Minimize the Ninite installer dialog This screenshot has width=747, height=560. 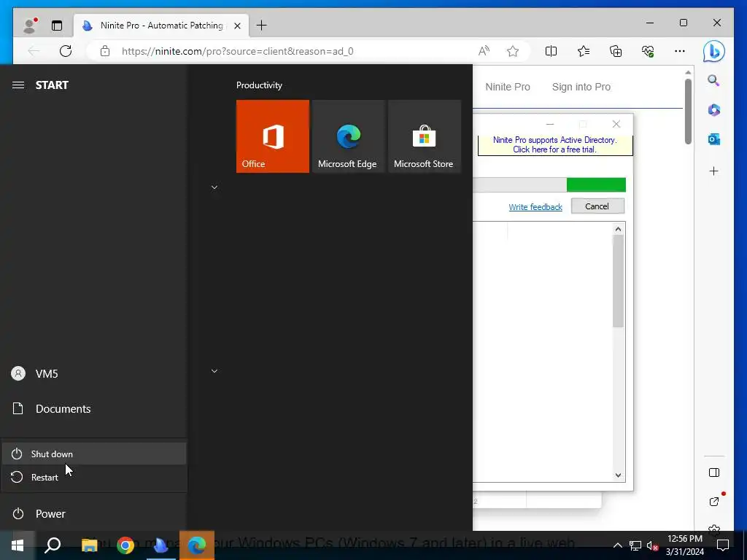pos(550,124)
